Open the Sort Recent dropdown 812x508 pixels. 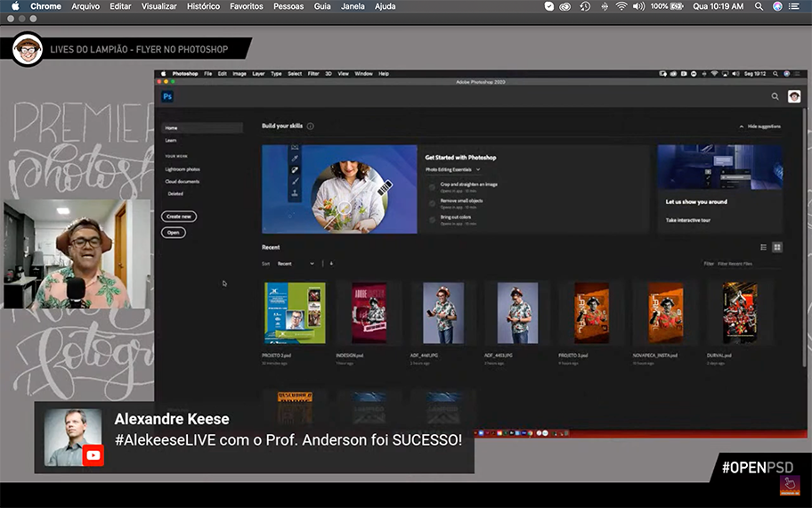[296, 263]
